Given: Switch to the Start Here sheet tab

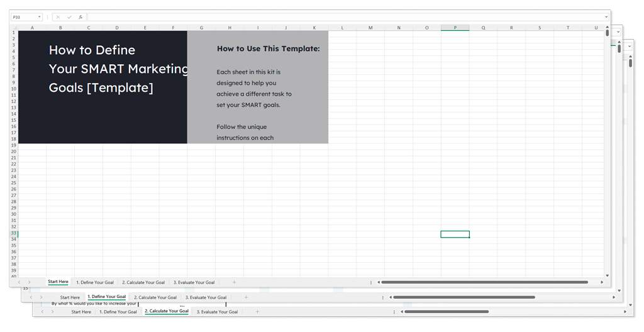Looking at the screenshot, I should (58, 282).
